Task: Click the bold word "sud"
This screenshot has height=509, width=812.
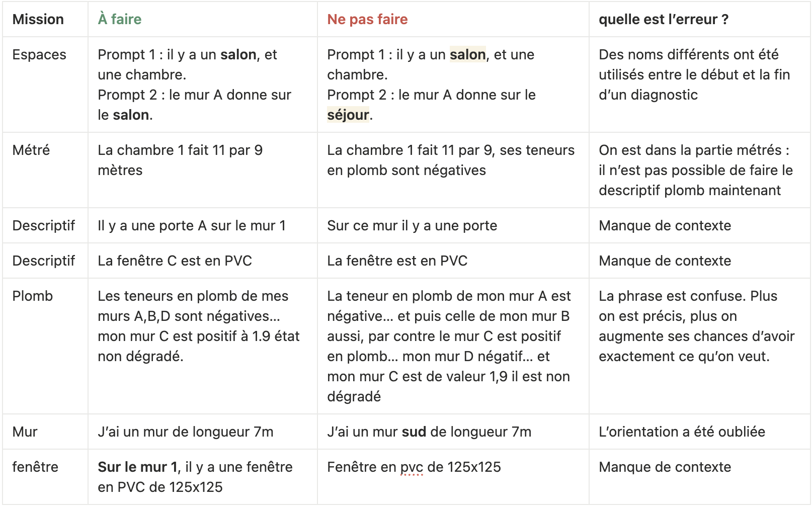Action: (x=414, y=432)
